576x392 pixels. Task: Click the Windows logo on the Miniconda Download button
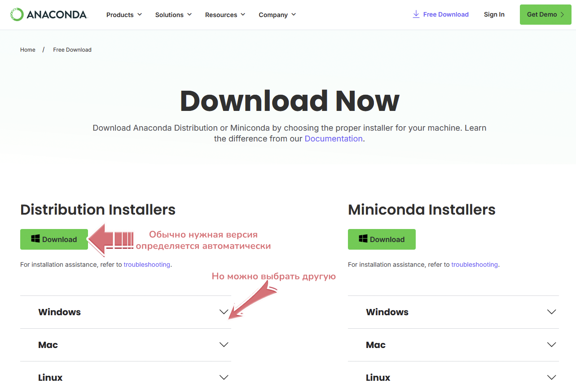click(363, 239)
